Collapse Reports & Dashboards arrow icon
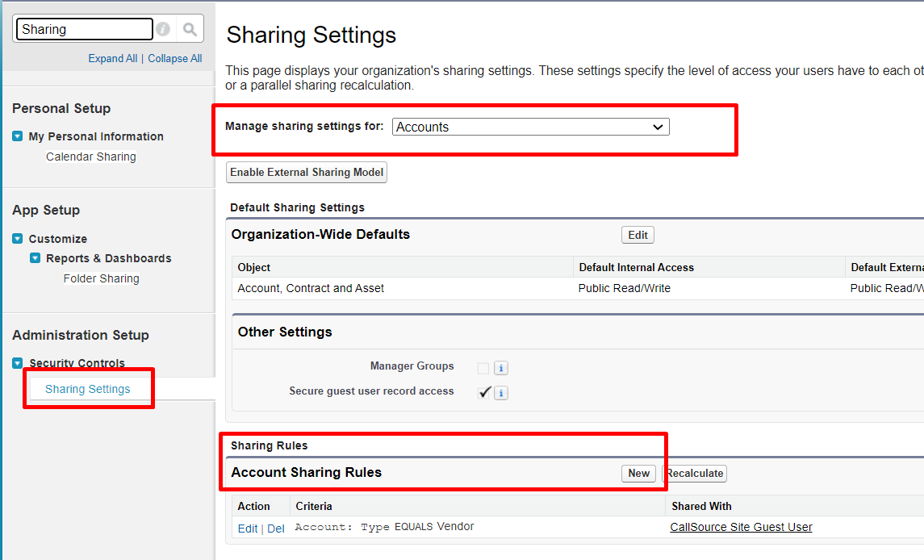The image size is (924, 560). (36, 258)
